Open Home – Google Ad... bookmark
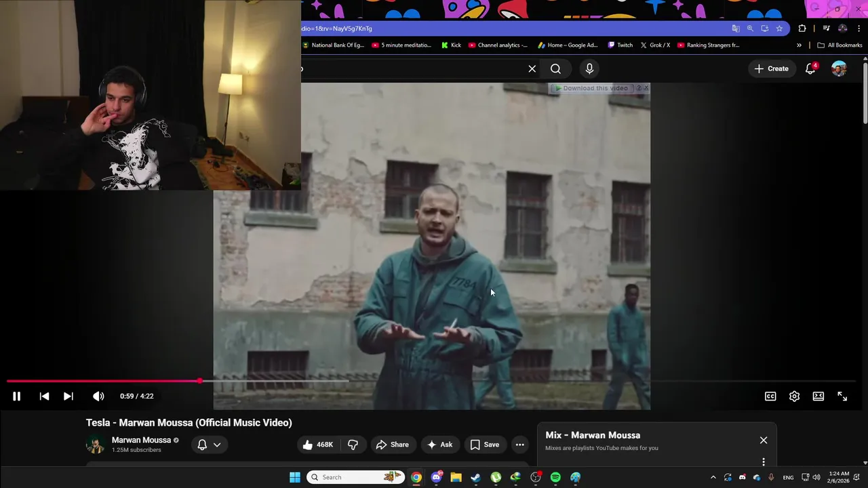Viewport: 868px width, 488px height. pyautogui.click(x=568, y=45)
